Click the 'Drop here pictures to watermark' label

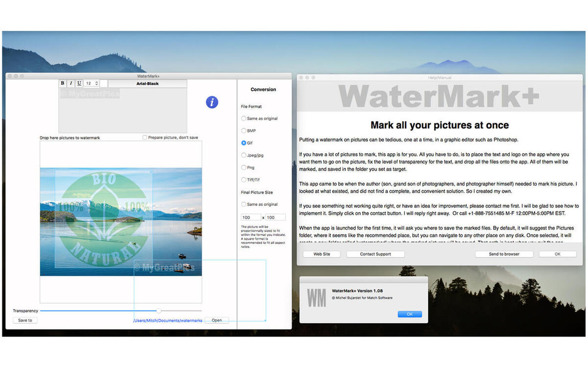(70, 138)
